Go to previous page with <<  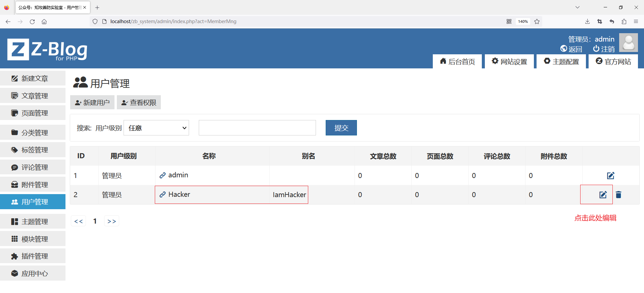pyautogui.click(x=79, y=221)
